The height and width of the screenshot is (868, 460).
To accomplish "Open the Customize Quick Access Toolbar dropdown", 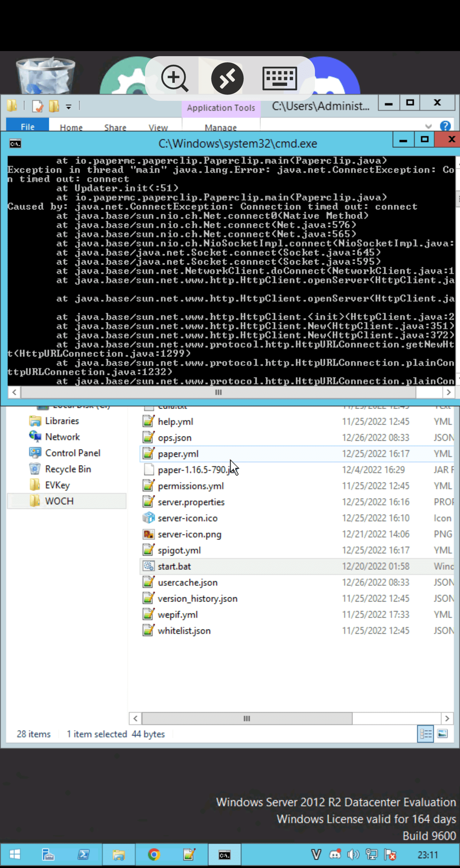I will (68, 107).
